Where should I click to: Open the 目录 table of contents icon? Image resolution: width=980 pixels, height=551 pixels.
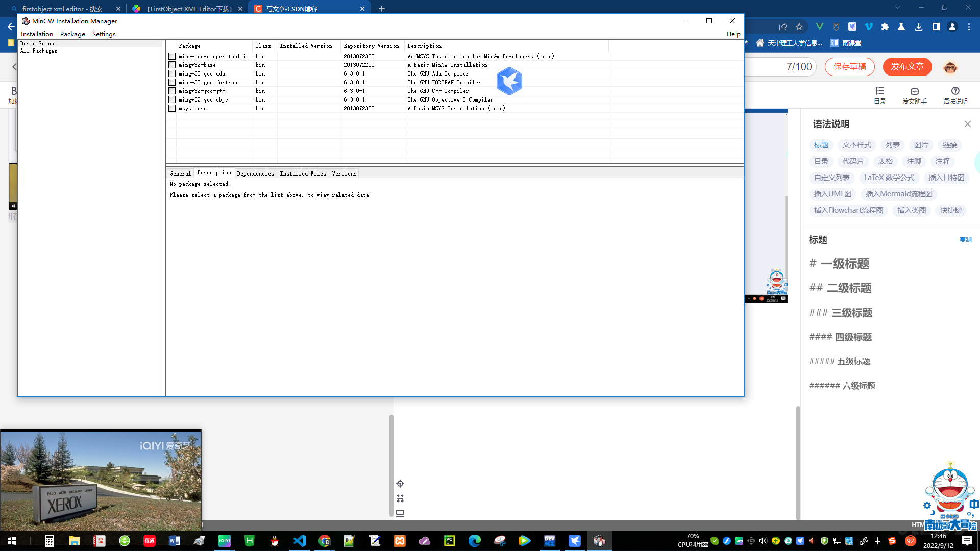click(880, 95)
